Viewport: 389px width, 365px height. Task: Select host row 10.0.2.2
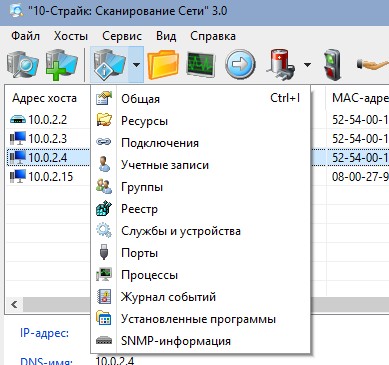coord(48,119)
